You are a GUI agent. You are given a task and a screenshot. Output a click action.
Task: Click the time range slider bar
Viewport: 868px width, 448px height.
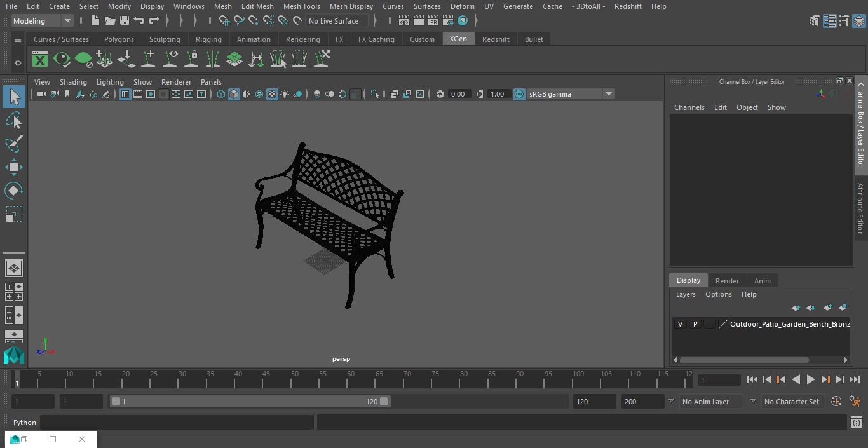(250, 402)
